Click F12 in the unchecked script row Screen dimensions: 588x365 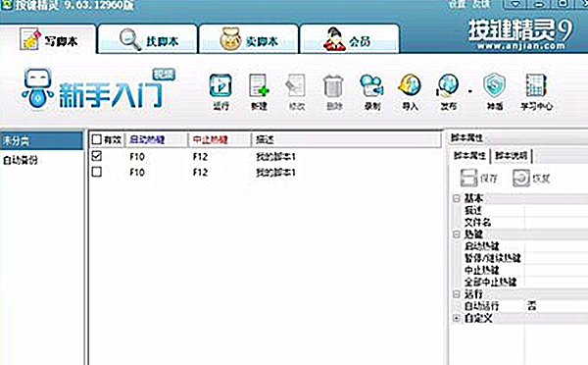click(200, 173)
